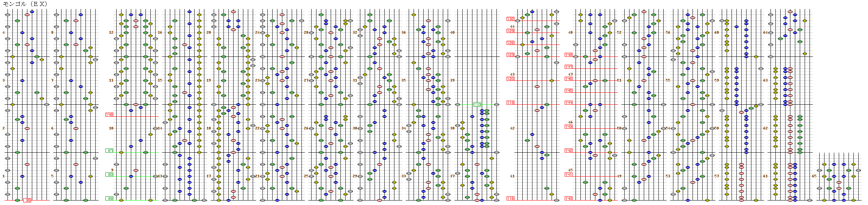Select the green 110 BPM marker
The image size is (868, 205).
[477, 105]
